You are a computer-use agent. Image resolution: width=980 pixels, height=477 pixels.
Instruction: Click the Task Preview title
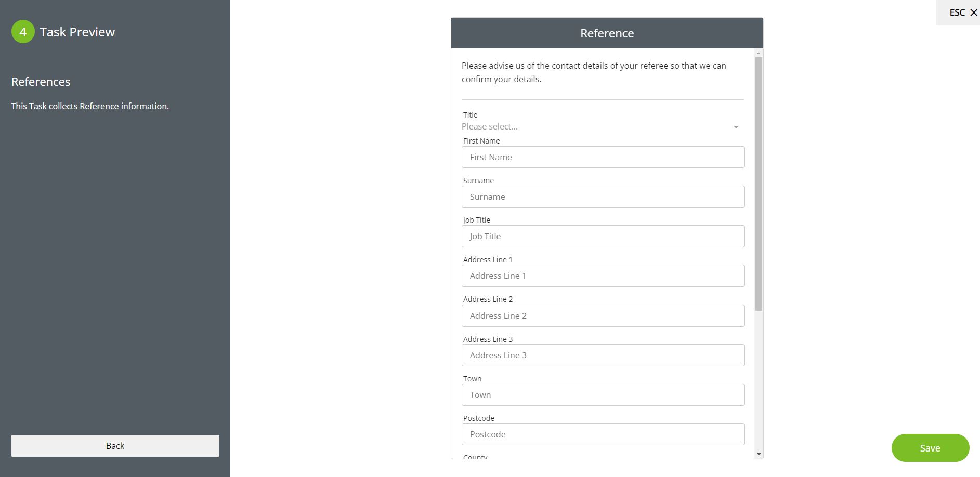pos(77,32)
